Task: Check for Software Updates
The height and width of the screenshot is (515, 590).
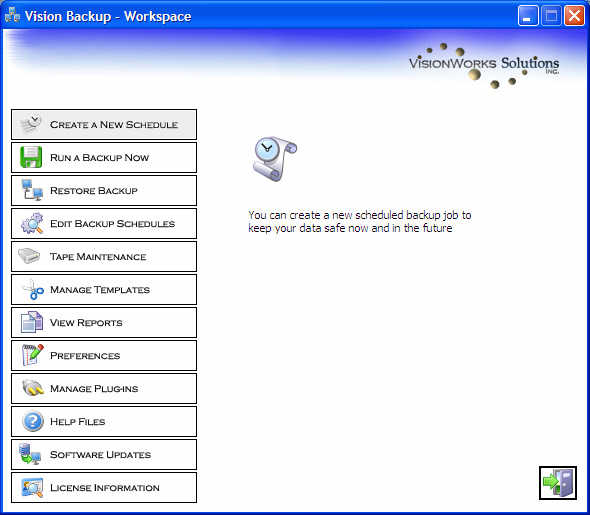Action: [104, 454]
